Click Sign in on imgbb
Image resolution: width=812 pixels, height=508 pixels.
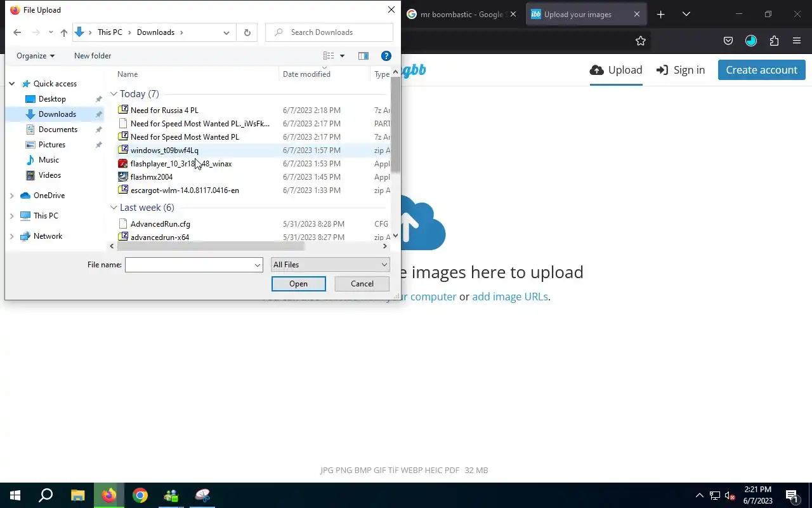[x=681, y=70]
